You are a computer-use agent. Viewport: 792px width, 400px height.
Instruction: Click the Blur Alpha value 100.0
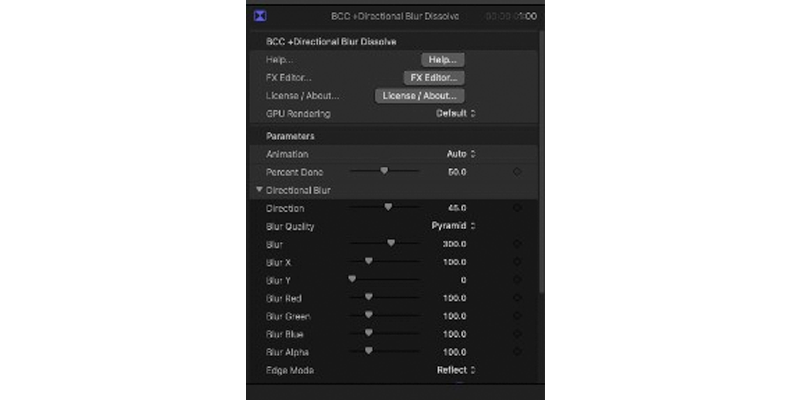tap(455, 352)
